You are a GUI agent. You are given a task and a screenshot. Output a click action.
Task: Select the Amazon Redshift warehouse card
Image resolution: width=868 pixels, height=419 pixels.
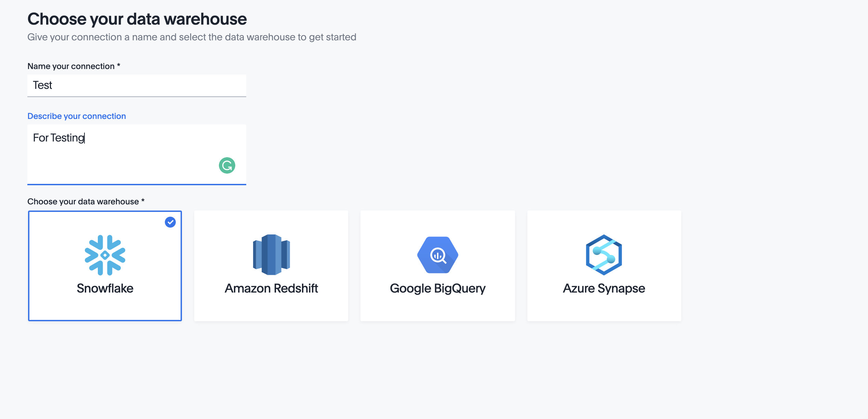click(x=271, y=266)
